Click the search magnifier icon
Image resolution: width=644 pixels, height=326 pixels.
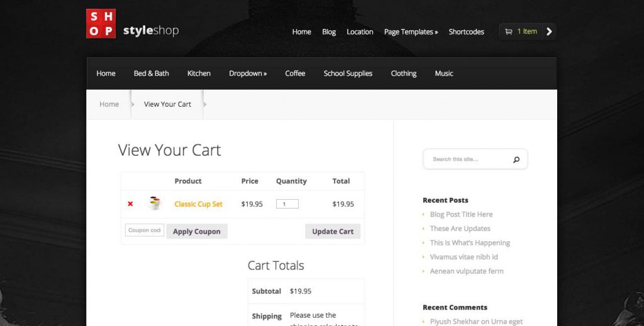point(516,160)
